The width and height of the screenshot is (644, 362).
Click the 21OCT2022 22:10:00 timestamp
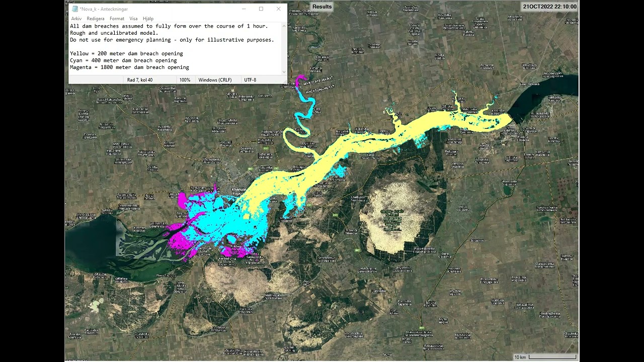[x=550, y=7]
